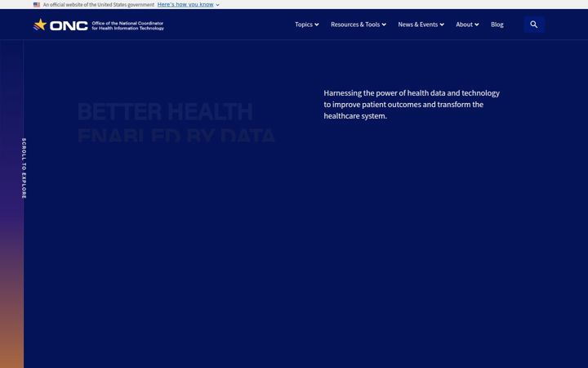The width and height of the screenshot is (588, 368).
Task: Expand "Here's how you know" link
Action: pyautogui.click(x=189, y=5)
